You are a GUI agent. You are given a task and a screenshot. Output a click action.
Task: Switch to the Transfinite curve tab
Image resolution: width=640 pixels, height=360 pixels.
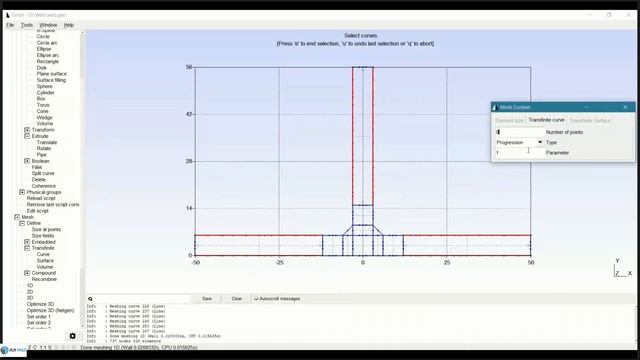point(546,120)
